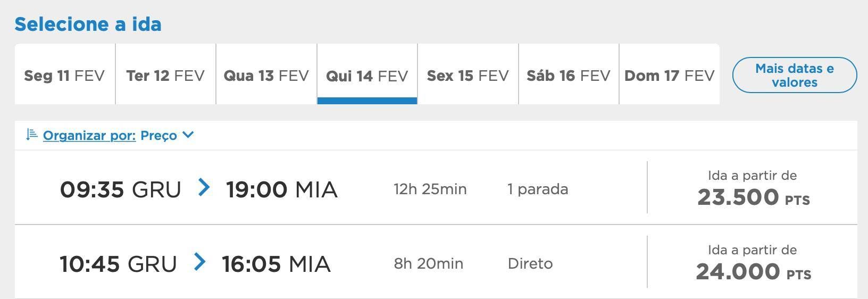Click the Direto flight label

(530, 263)
